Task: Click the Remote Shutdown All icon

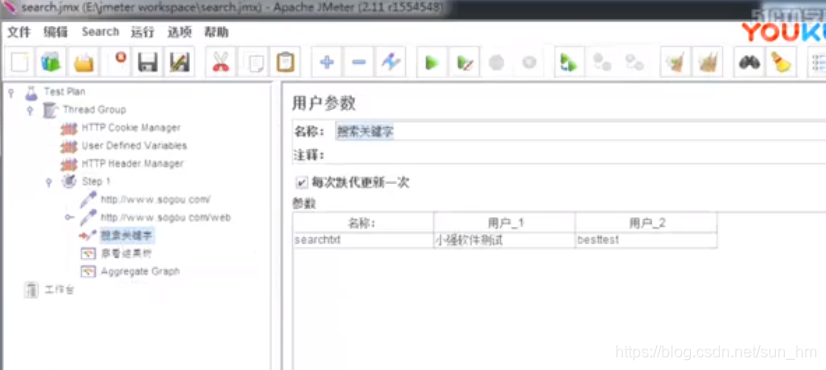Action: click(x=634, y=63)
